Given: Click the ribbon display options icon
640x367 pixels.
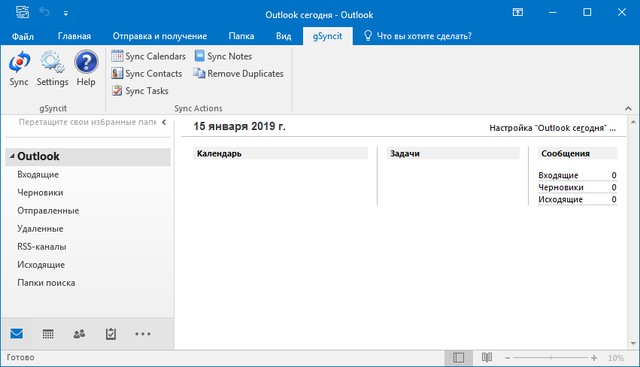Looking at the screenshot, I should 518,12.
